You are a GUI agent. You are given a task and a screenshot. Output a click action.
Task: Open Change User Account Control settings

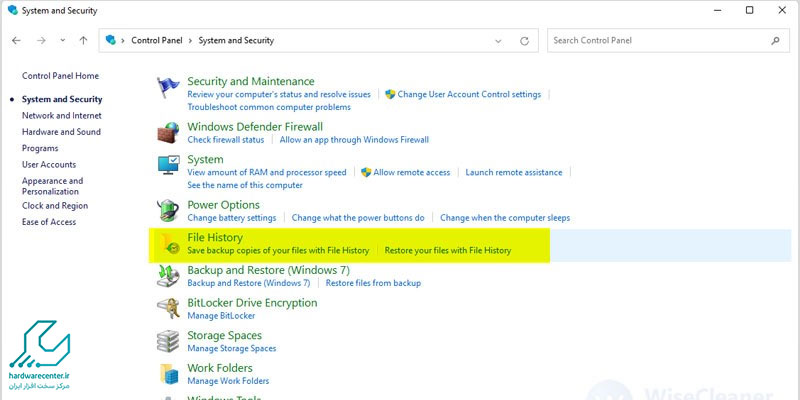click(x=469, y=95)
